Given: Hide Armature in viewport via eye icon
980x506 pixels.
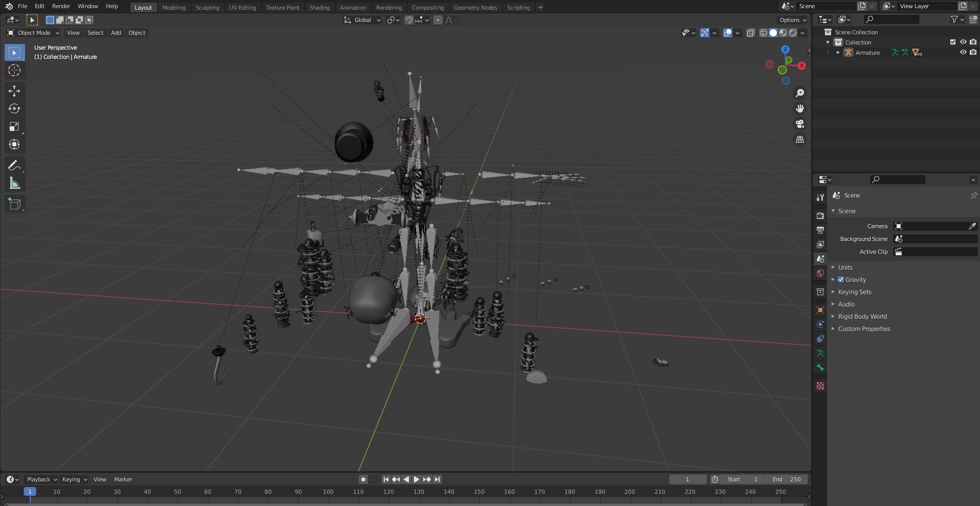Looking at the screenshot, I should pos(963,52).
